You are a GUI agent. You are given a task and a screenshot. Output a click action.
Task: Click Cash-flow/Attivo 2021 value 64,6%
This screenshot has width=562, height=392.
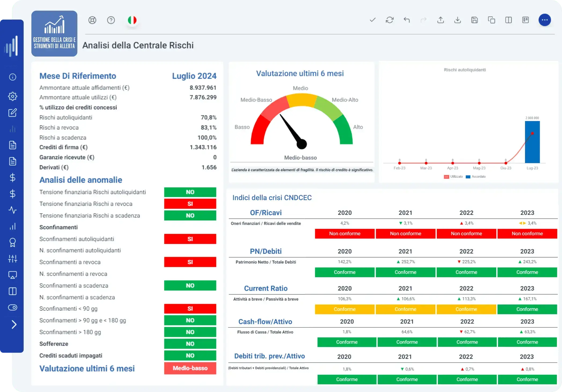[x=407, y=332]
